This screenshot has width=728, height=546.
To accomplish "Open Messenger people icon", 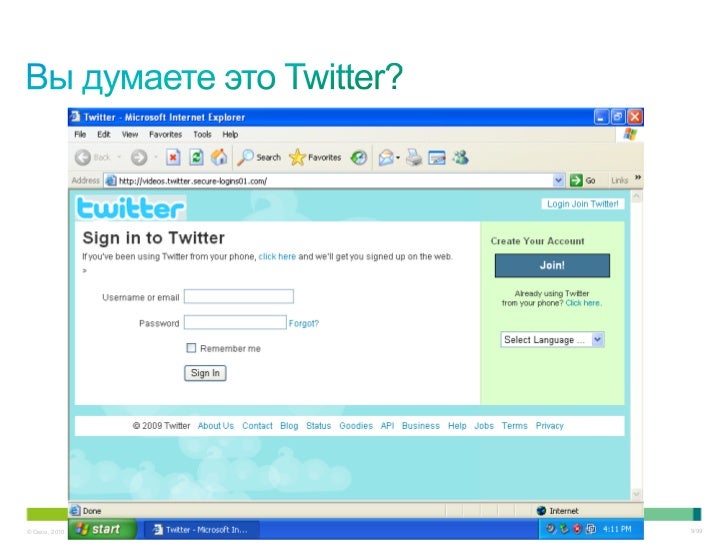I will click(461, 158).
